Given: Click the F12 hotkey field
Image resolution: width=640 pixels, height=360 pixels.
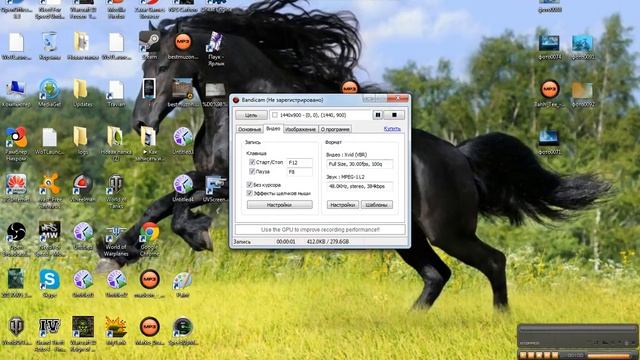Looking at the screenshot, I should [x=300, y=162].
